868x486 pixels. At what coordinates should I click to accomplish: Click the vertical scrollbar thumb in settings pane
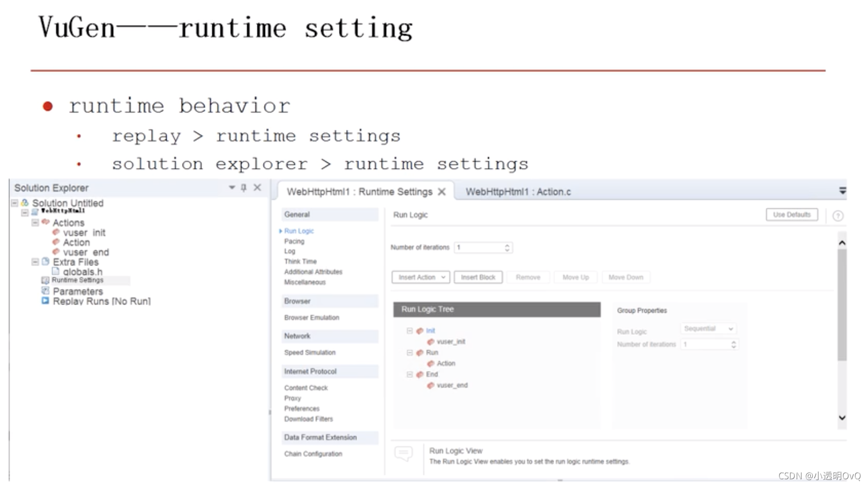click(842, 304)
